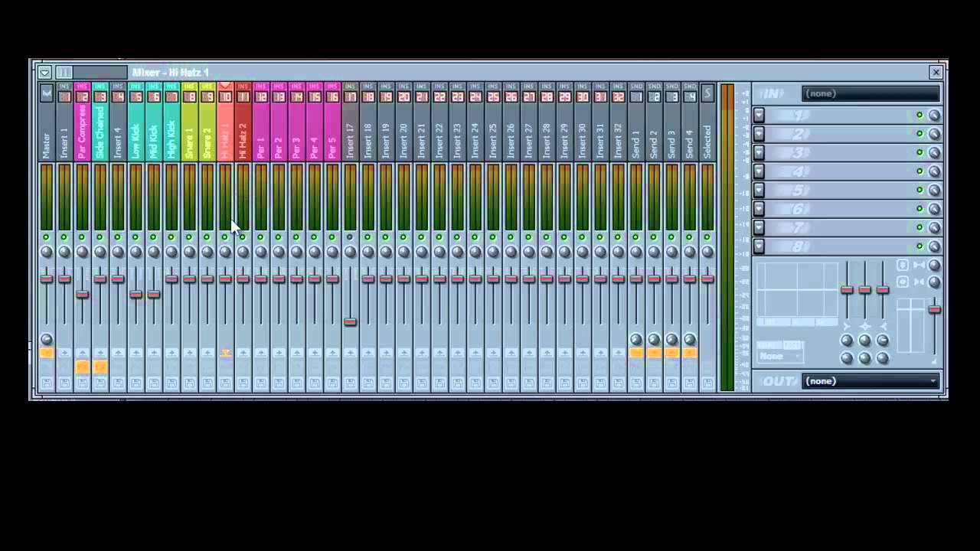
Task: Click the disk icon under Send 1
Action: pos(635,382)
